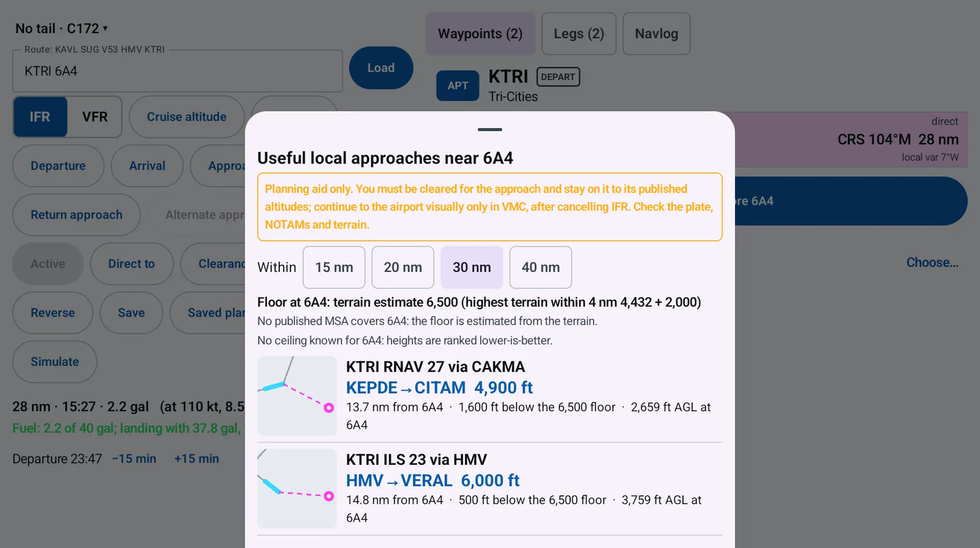This screenshot has width=980, height=548.
Task: Open the Navlog tab
Action: coord(657,34)
